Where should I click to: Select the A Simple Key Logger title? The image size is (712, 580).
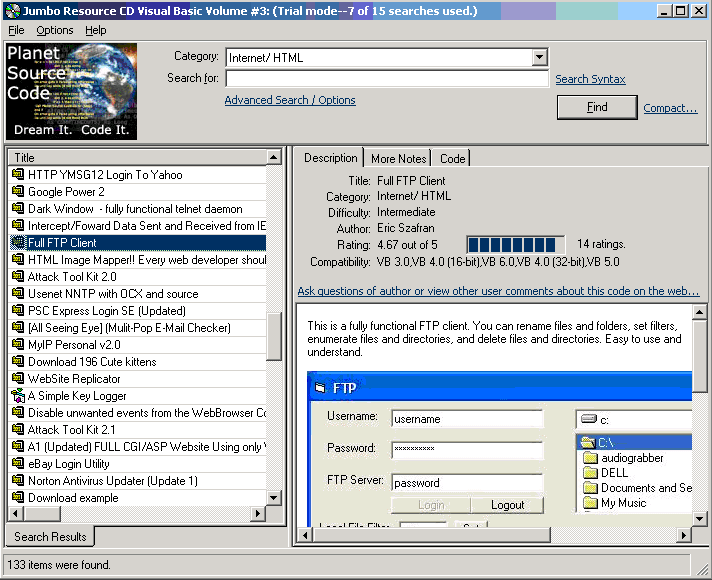coord(77,396)
